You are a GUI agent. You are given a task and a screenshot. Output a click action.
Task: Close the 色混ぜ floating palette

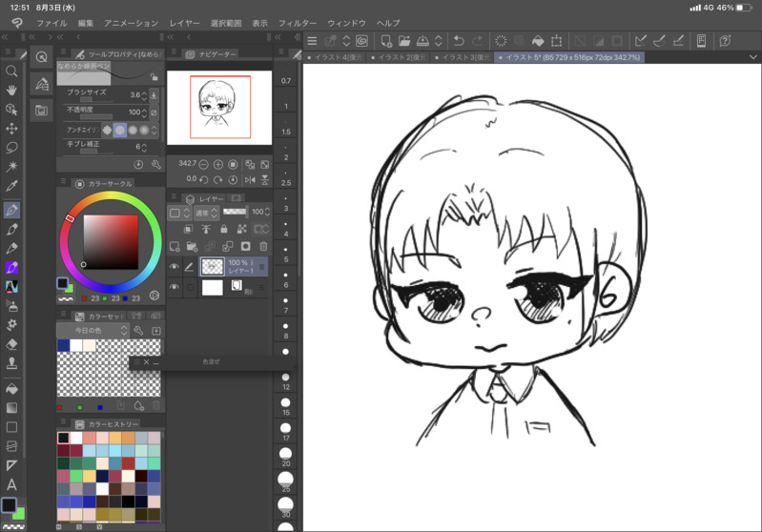coord(146,362)
